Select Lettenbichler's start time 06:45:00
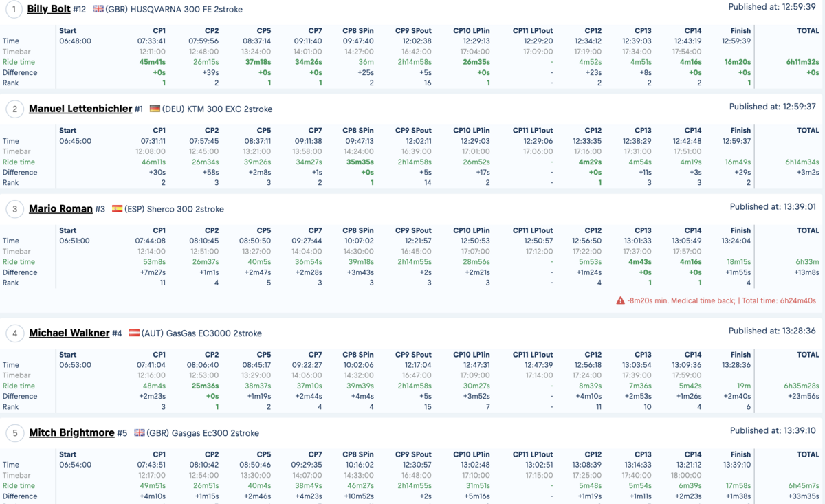This screenshot has width=825, height=504. click(x=75, y=141)
